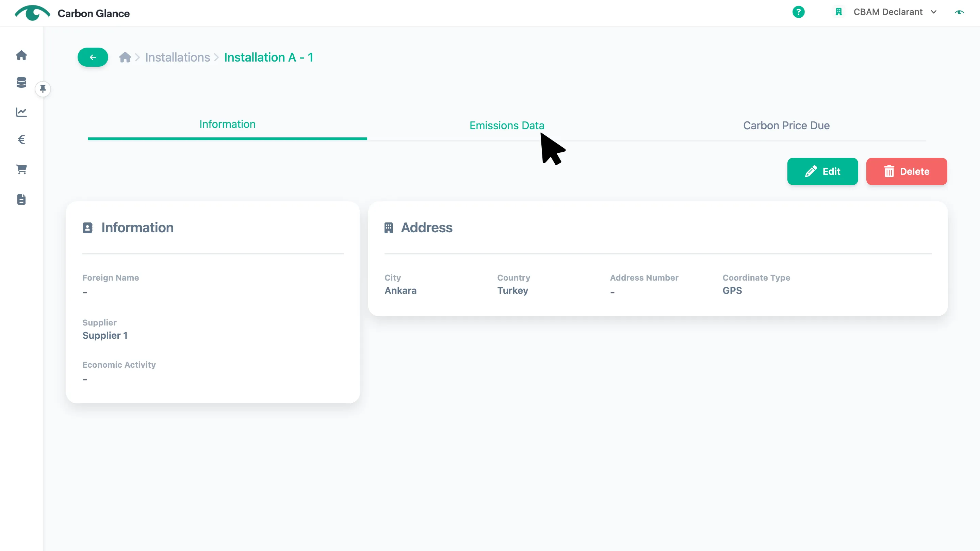Click the Carbon Glance brand name
This screenshot has width=980, height=551.
tap(94, 13)
